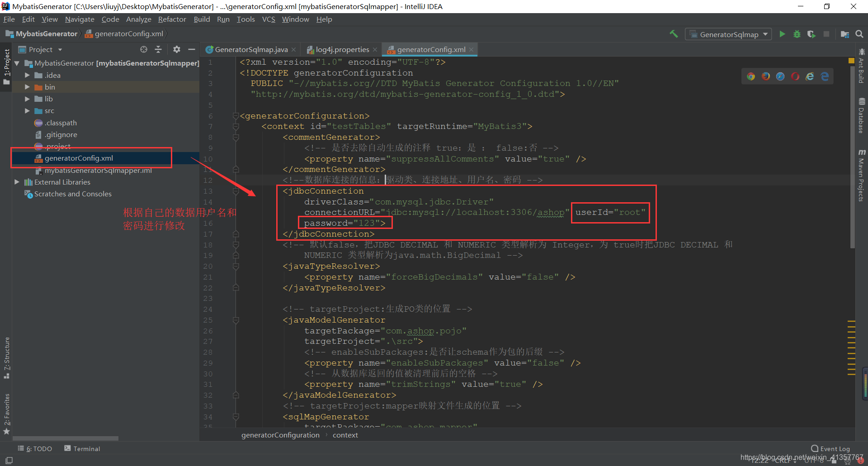Hide the Project tool window
868x466 pixels.
192,49
